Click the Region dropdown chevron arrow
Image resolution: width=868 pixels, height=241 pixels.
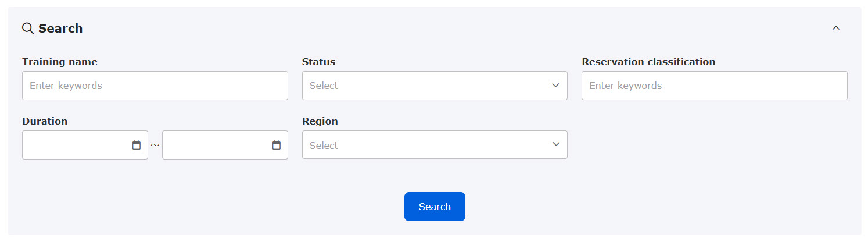[555, 144]
